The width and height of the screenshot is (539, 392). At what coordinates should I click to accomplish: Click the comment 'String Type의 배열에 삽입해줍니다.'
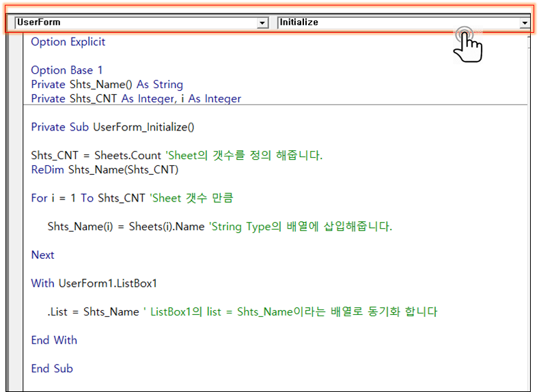[301, 227]
